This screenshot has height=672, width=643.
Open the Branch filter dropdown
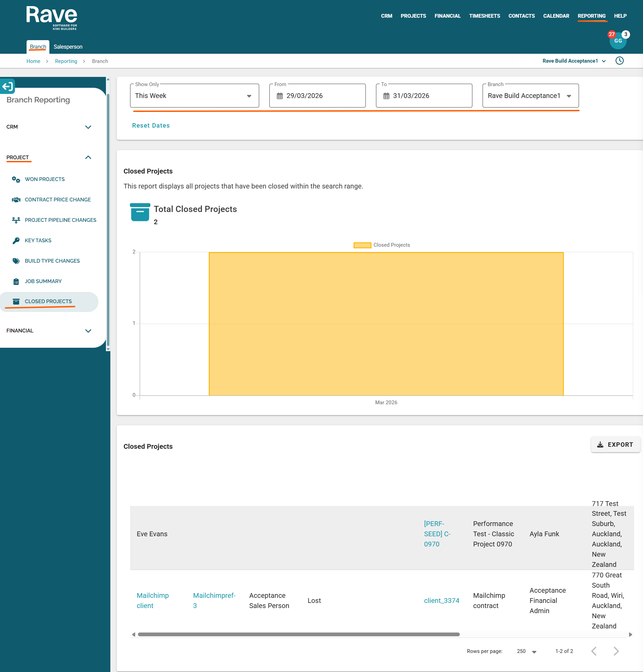point(530,96)
